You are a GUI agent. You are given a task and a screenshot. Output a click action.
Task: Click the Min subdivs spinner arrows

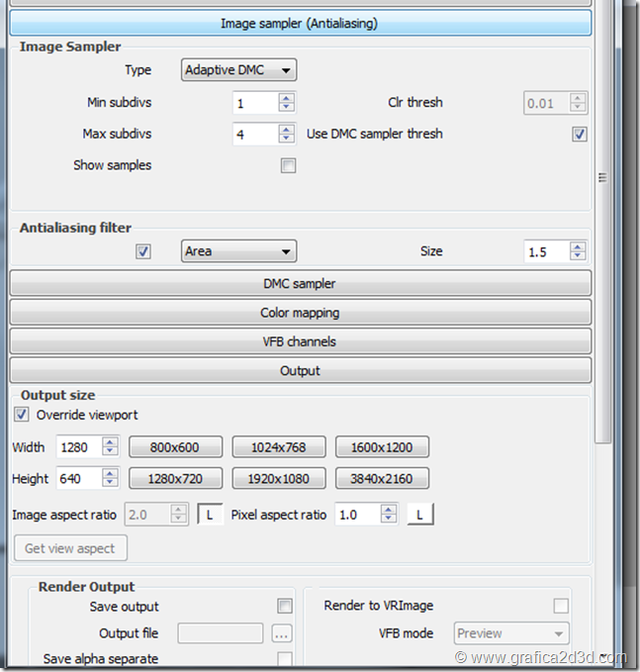pos(286,102)
